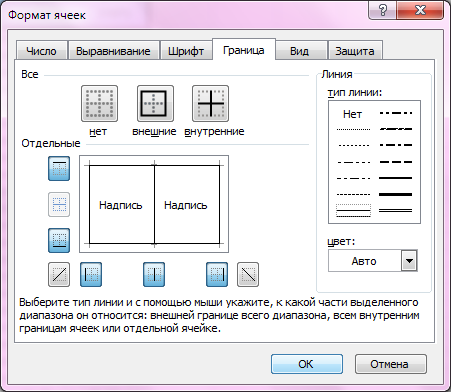
Task: Switch to the 'Число' tab
Action: point(41,51)
